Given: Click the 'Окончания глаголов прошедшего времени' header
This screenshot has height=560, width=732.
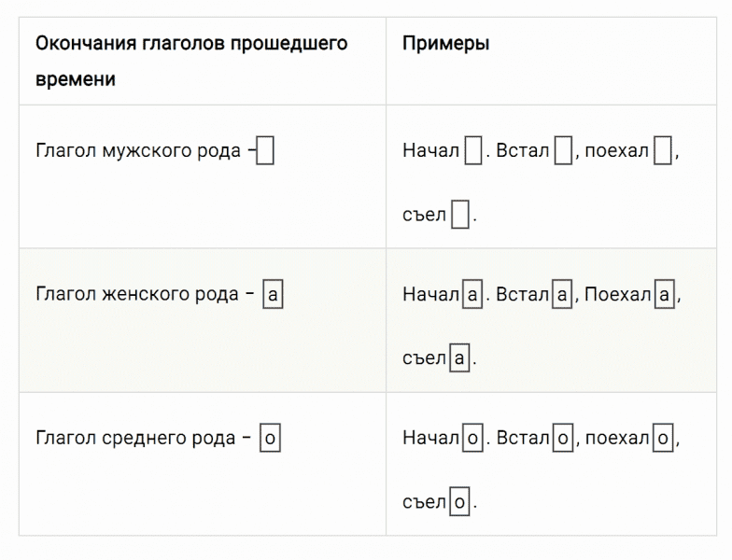Looking at the screenshot, I should click(191, 62).
